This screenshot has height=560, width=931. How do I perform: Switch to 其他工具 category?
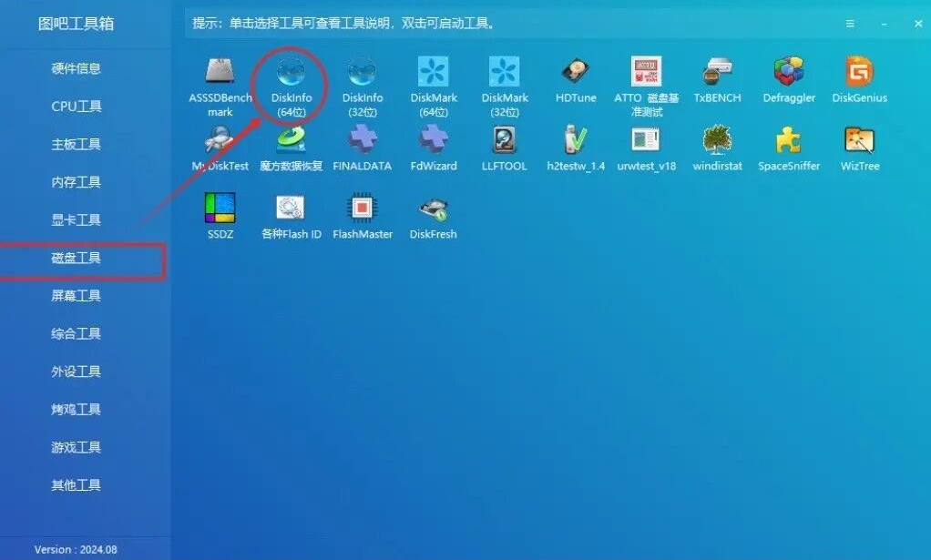click(76, 485)
